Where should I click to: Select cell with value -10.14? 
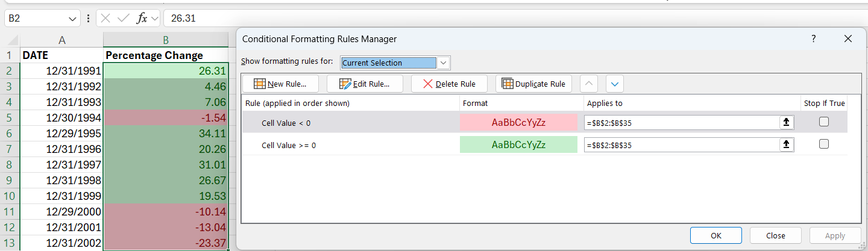[166, 212]
